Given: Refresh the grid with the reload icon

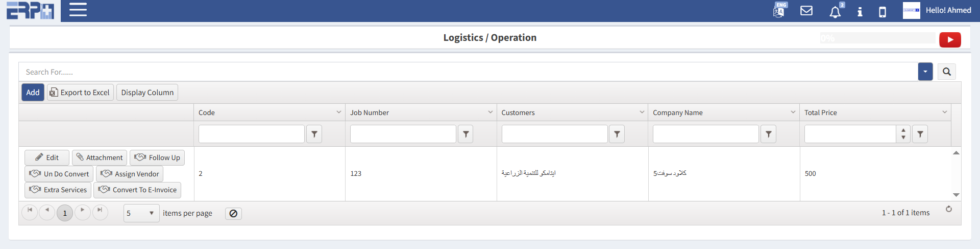Looking at the screenshot, I should tap(949, 209).
